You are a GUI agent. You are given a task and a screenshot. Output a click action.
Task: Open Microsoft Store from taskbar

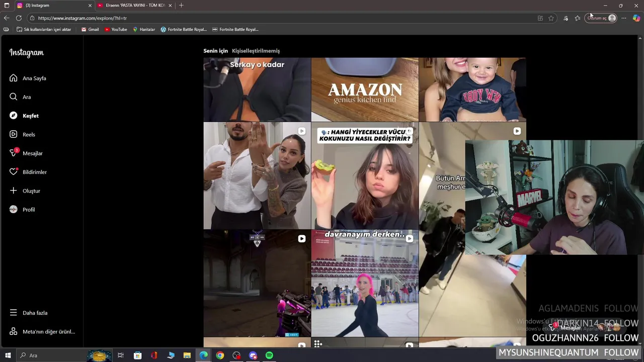[x=137, y=355]
